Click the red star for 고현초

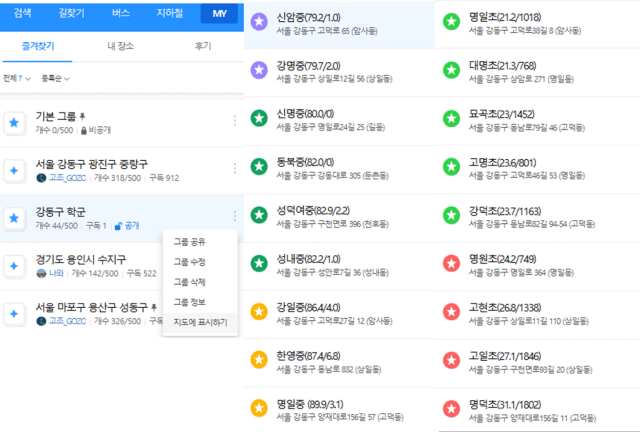[x=451, y=312]
